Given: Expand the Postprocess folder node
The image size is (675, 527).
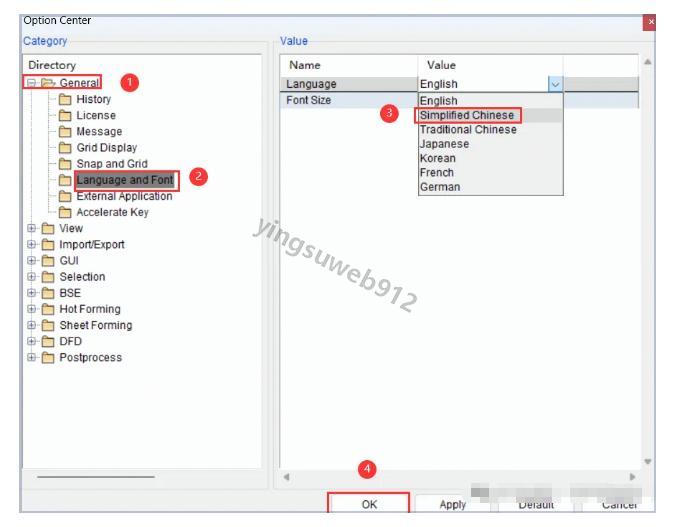Looking at the screenshot, I should coord(31,357).
